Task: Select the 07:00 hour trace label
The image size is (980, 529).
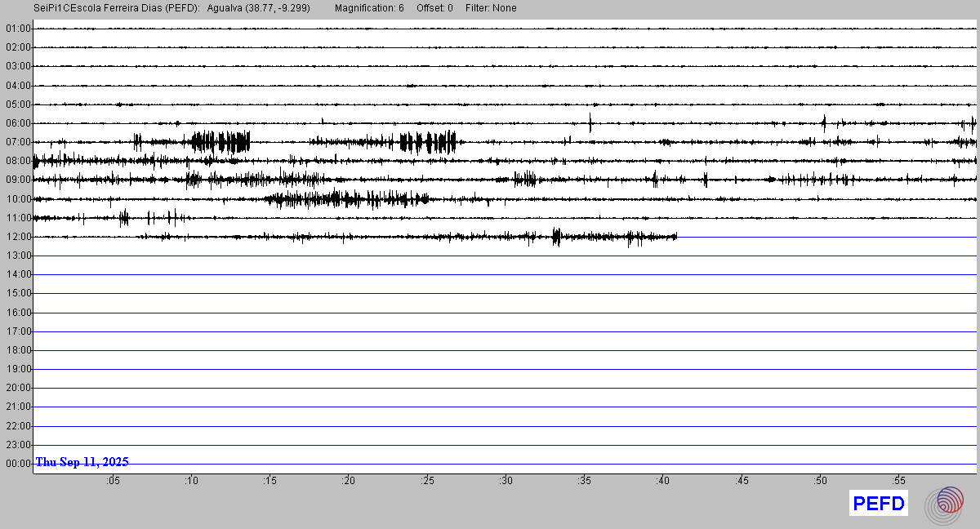Action: (x=18, y=142)
